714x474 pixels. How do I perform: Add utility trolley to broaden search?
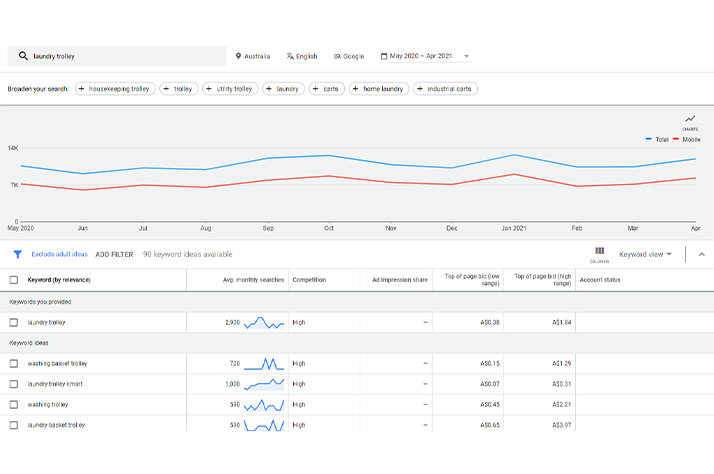point(230,89)
